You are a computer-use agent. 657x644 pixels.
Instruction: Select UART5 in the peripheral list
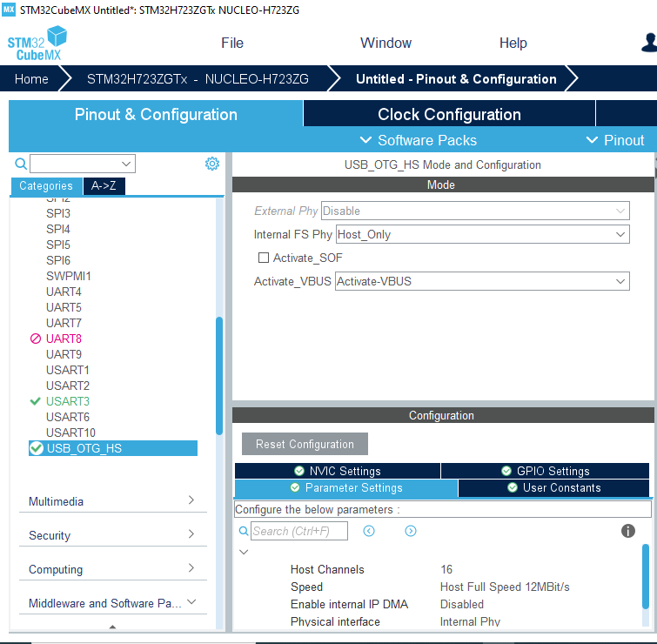(64, 307)
